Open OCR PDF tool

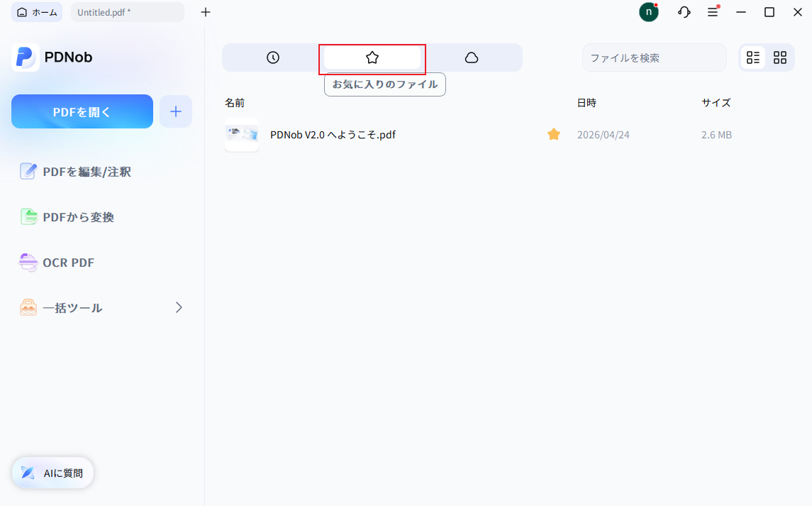tap(57, 263)
